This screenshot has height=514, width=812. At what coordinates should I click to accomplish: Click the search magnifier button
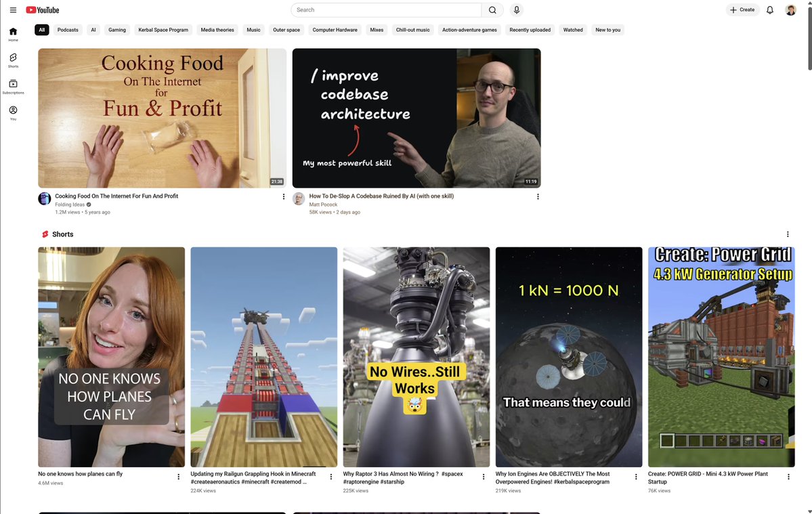492,10
